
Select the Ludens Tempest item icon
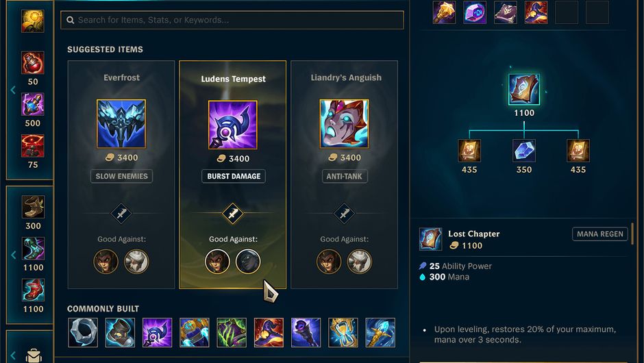coord(233,125)
